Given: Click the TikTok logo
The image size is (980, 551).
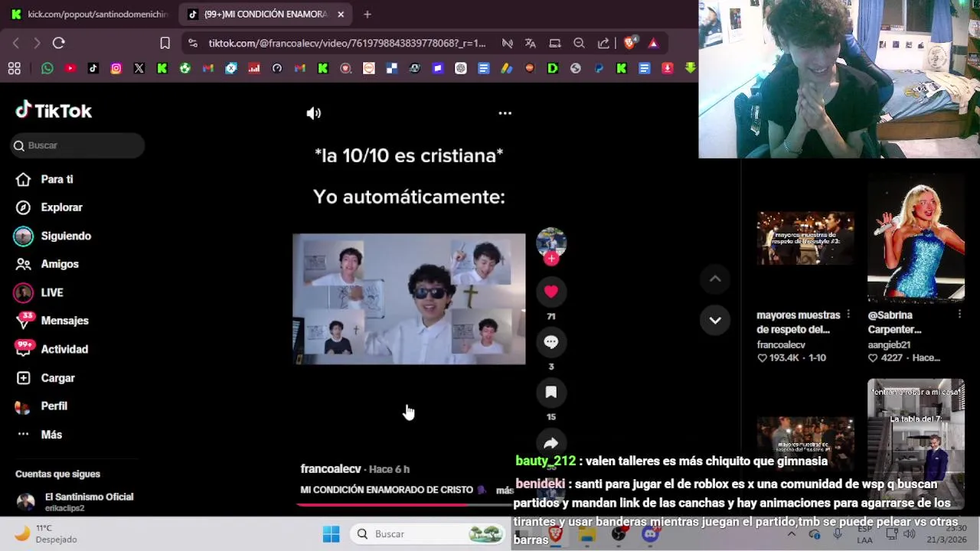Looking at the screenshot, I should tap(54, 111).
